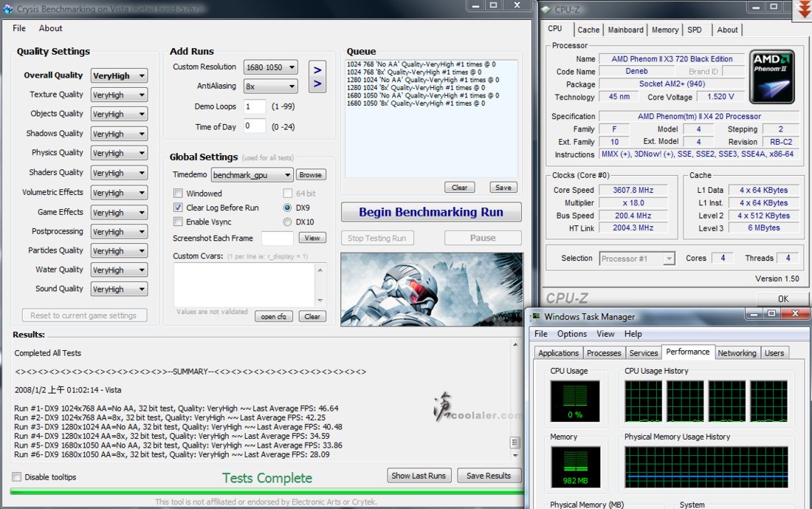Switch to CPU-Z Cache tab
This screenshot has width=812, height=509.
(x=588, y=30)
